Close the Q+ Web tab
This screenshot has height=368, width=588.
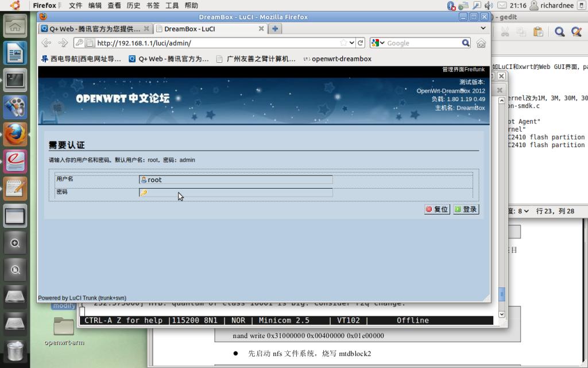[x=146, y=29]
